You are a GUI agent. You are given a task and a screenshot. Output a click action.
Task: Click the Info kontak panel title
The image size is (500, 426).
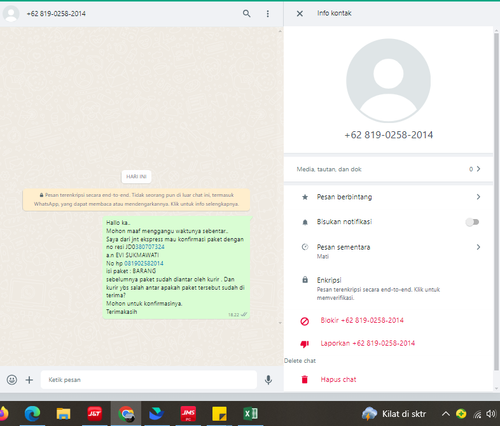(334, 13)
